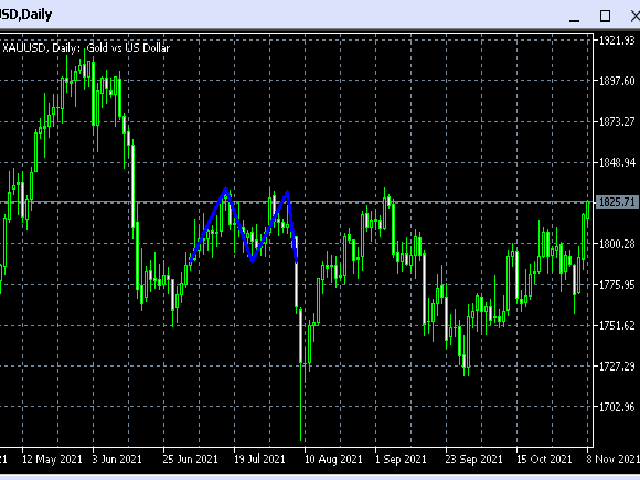Click the 10 Aug 2021 date label
The height and width of the screenshot is (480, 640).
pos(333,459)
